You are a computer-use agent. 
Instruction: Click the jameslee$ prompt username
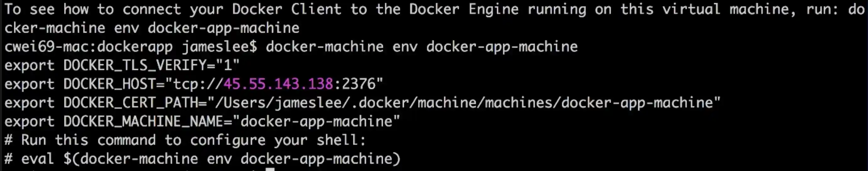tap(220, 47)
